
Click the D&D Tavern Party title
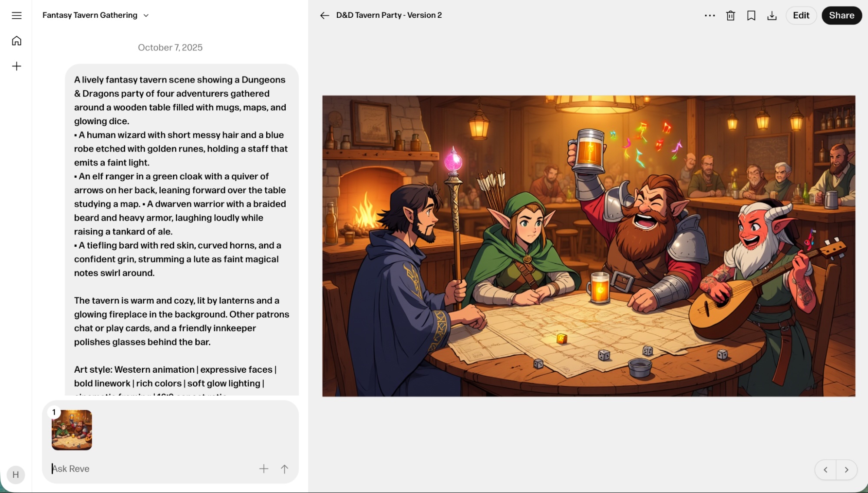[389, 15]
